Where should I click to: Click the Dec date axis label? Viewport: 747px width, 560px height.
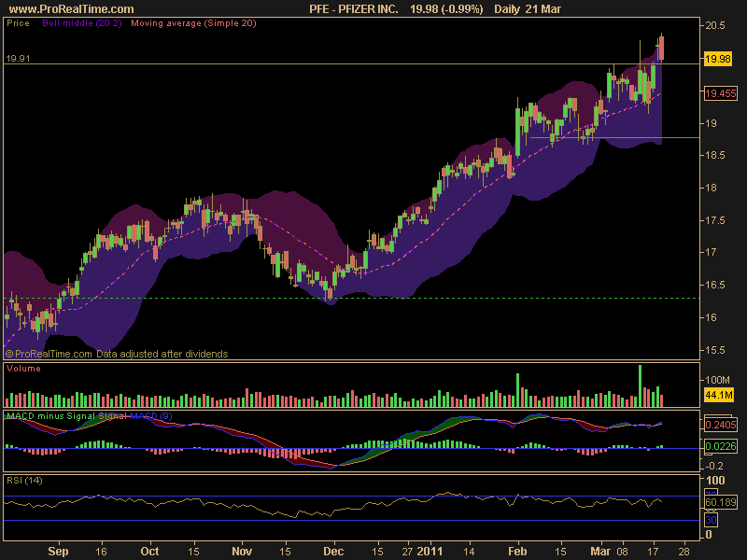(x=333, y=552)
